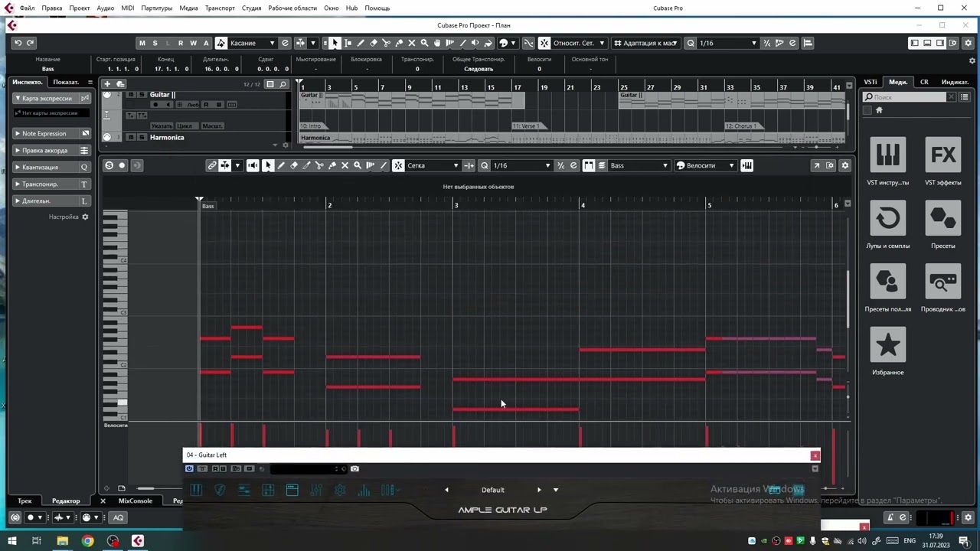Open Windows Start button on taskbar
Viewport: 980px width, 551px height.
point(11,541)
